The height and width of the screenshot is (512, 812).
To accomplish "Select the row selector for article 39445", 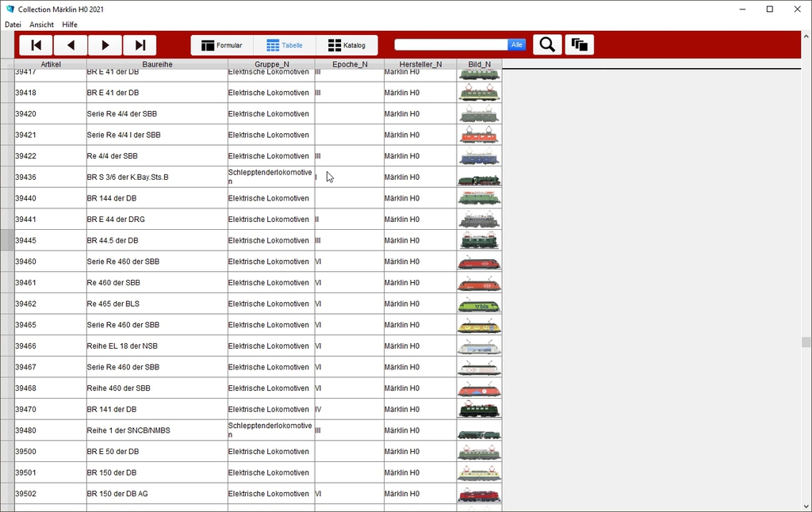I will point(7,240).
